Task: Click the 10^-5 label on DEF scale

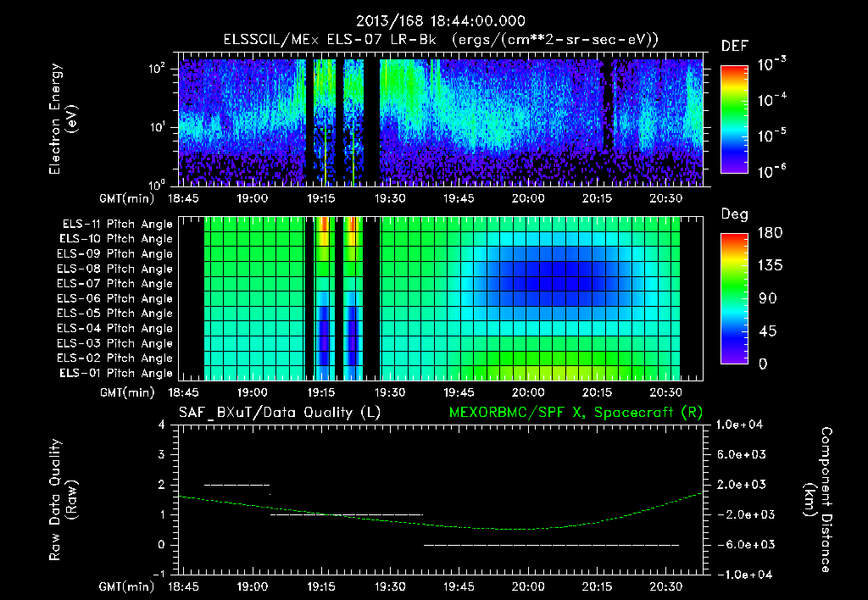Action: click(x=771, y=136)
